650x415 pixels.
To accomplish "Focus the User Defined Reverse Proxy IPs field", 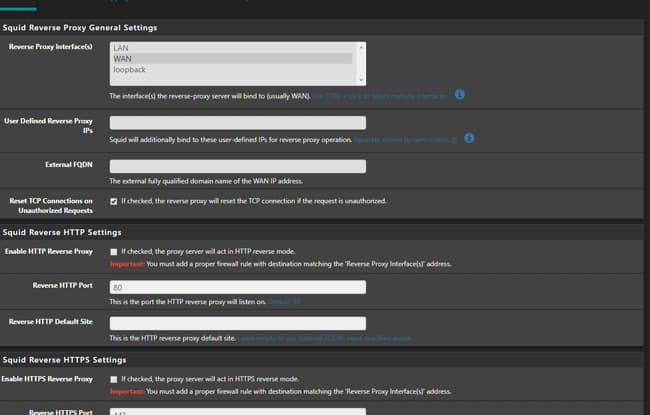I will tap(238, 122).
